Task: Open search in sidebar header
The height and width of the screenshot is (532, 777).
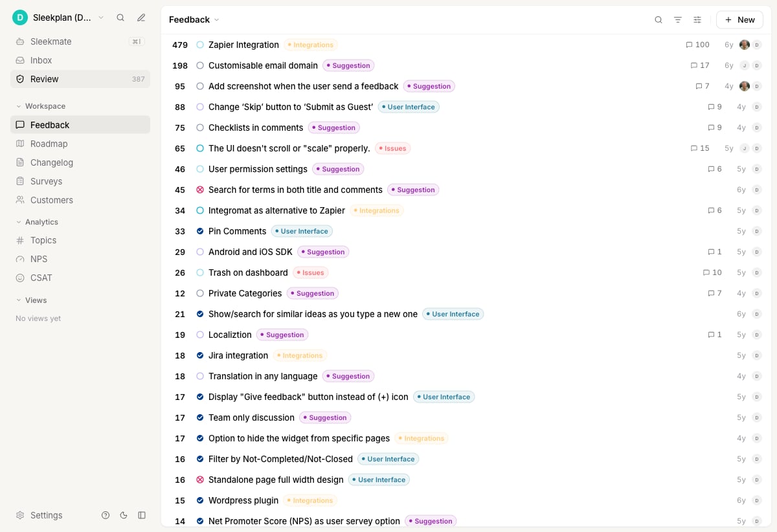Action: pos(120,17)
